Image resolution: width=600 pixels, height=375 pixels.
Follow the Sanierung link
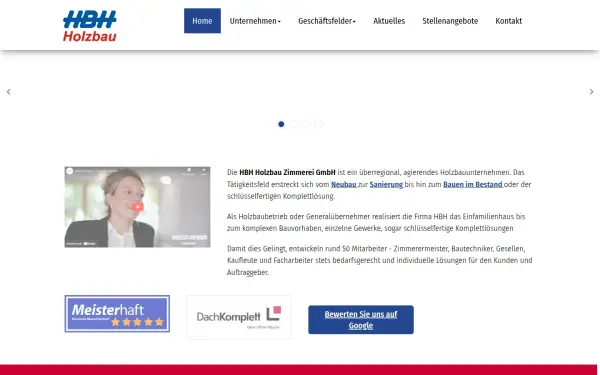tap(386, 184)
